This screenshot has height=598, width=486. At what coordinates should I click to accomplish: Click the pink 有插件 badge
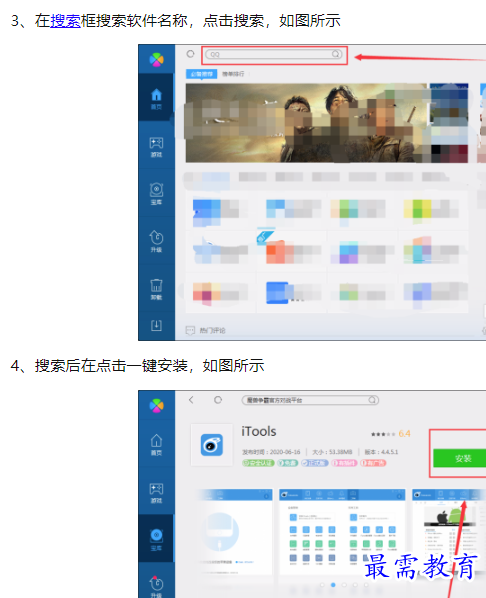(344, 463)
